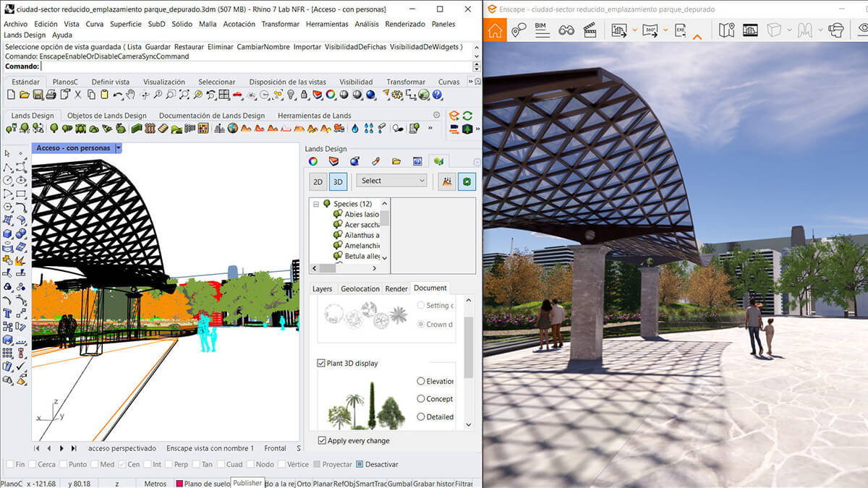Image resolution: width=868 pixels, height=488 pixels.
Task: Uncheck Apply every change
Action: (322, 441)
